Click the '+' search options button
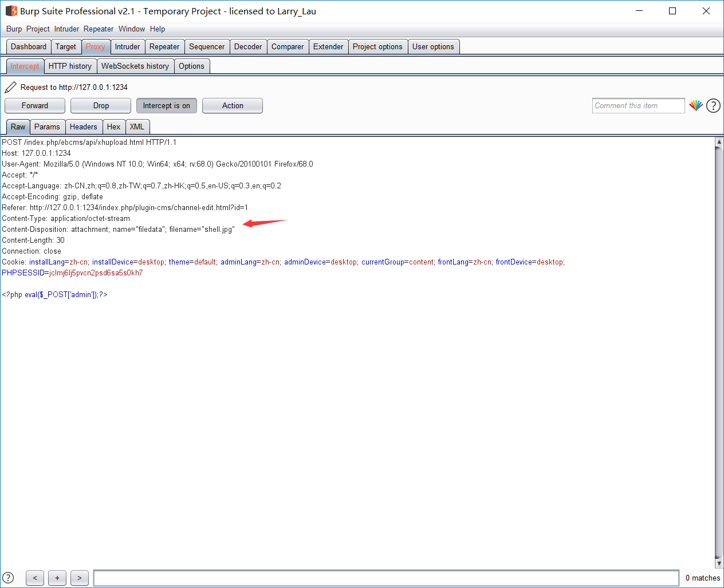Image resolution: width=724 pixels, height=588 pixels. click(57, 578)
